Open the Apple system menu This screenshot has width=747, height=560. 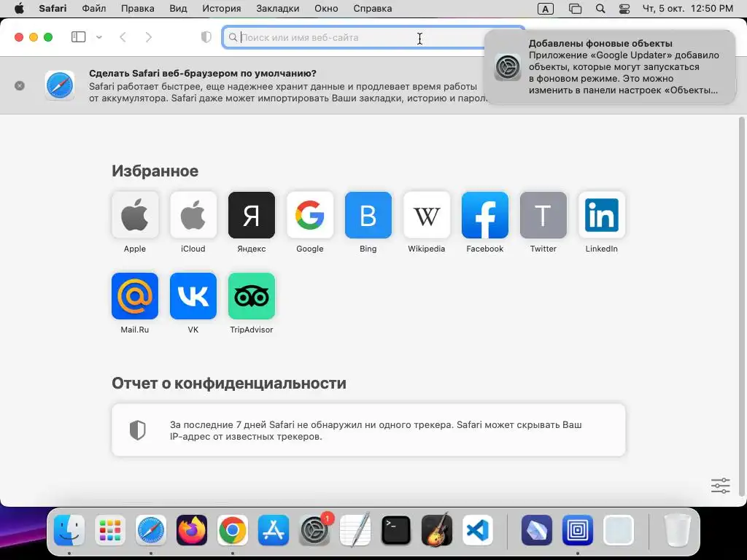20,9
